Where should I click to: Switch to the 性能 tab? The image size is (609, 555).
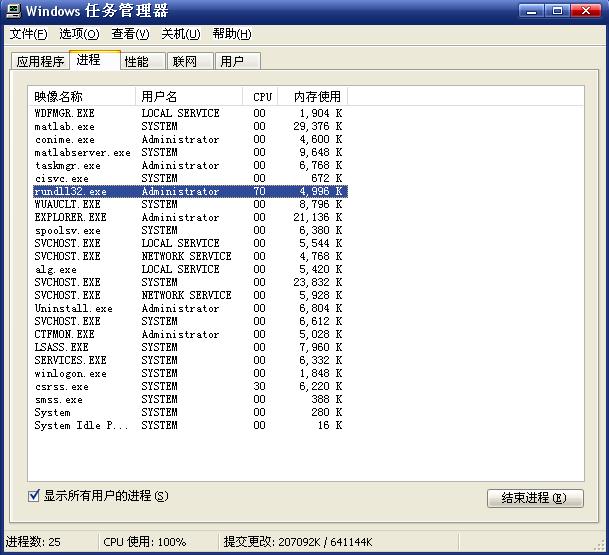[143, 61]
